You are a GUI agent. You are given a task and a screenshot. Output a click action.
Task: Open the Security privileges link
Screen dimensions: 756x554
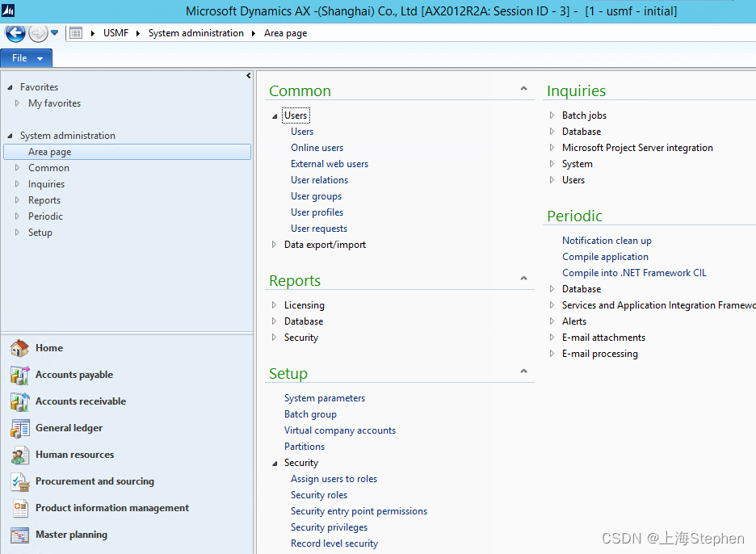[329, 527]
